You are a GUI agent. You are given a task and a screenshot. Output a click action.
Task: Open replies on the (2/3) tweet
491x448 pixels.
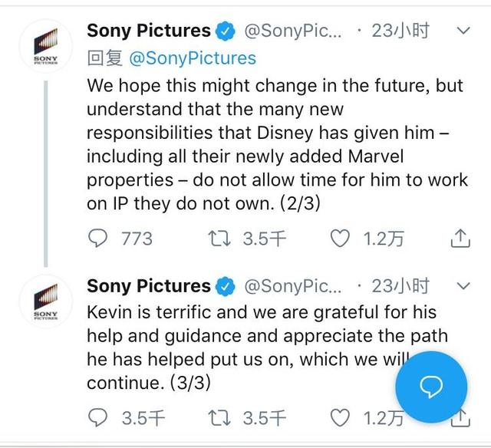pyautogui.click(x=97, y=239)
